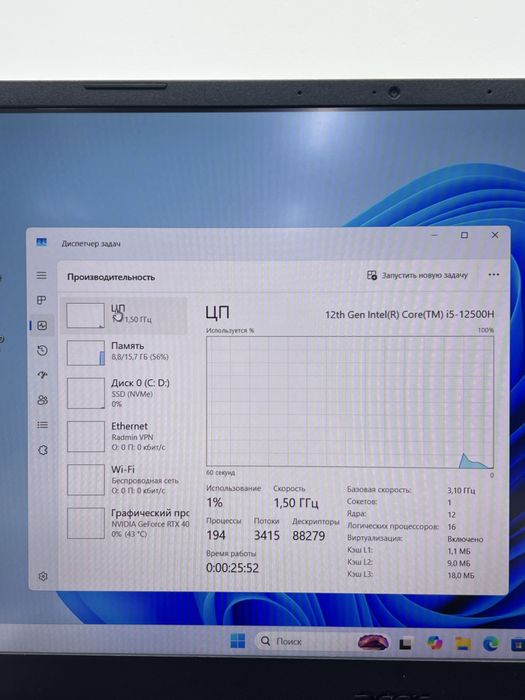Image resolution: width=525 pixels, height=700 pixels.
Task: Click the memory usage mini graph thumbnail
Action: point(86,353)
